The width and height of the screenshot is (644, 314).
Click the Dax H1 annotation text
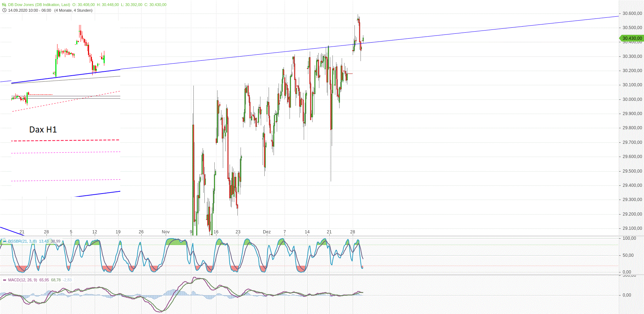[x=43, y=130]
